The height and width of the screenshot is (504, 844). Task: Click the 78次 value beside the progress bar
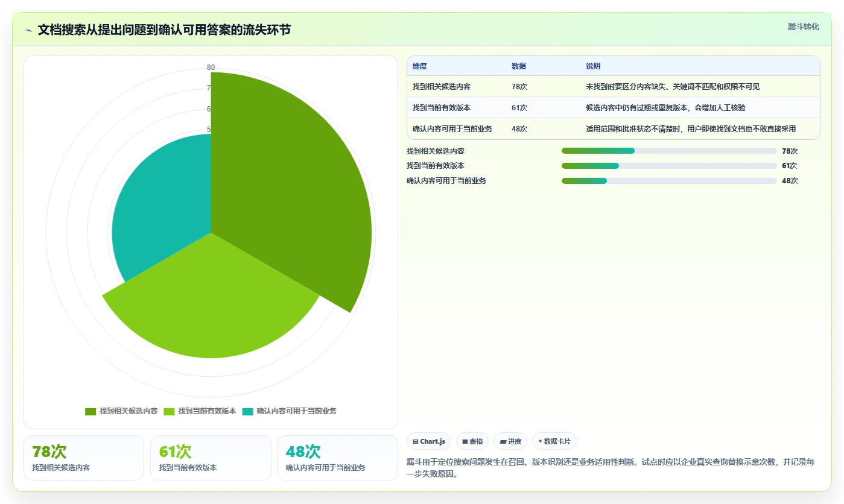(x=790, y=151)
